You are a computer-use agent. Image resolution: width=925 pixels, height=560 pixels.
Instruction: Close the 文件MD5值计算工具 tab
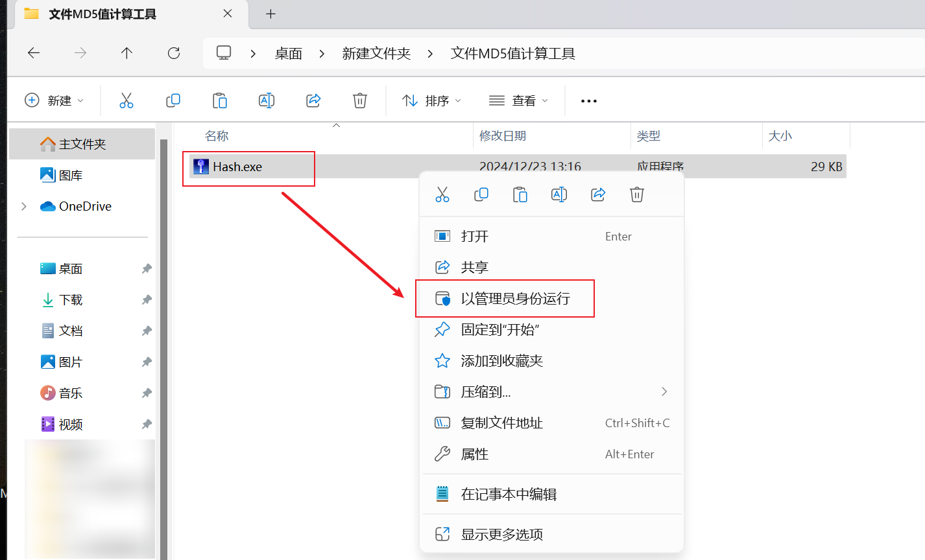(x=228, y=14)
